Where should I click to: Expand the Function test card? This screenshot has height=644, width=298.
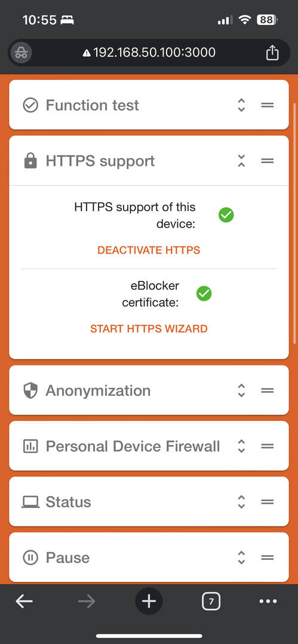[242, 105]
